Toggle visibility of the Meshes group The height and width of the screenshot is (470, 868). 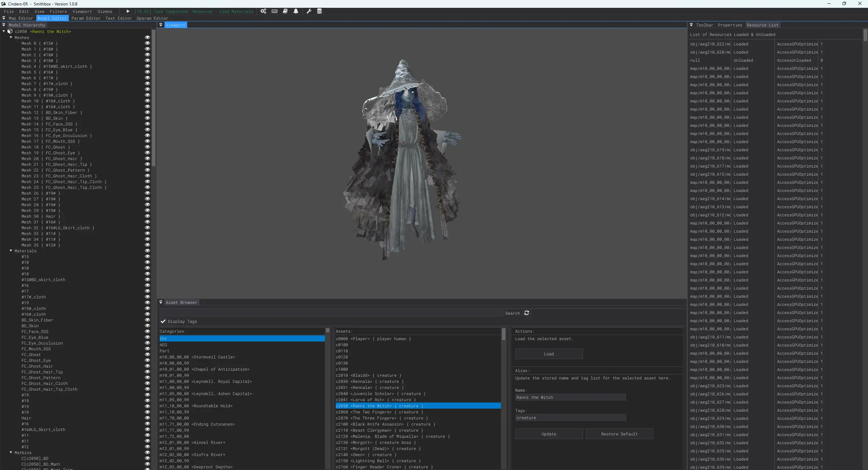(147, 37)
